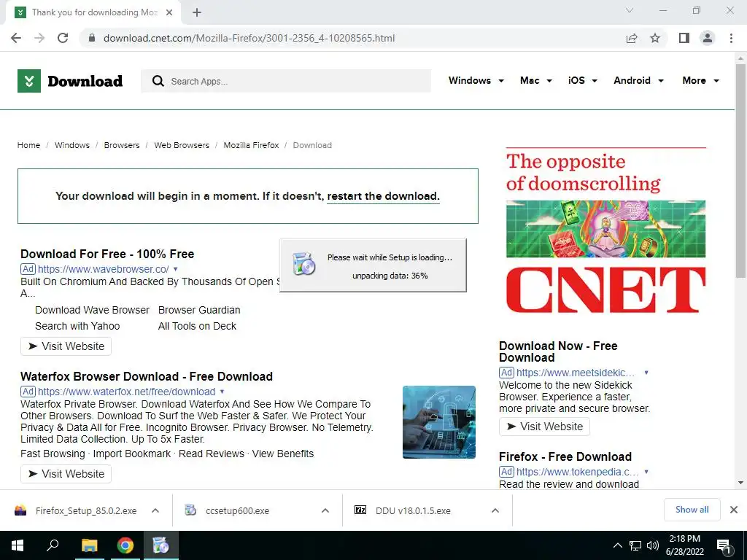Viewport: 747px width, 560px height.
Task: Click the Waterfox ad laptop thumbnail
Action: coord(438,422)
